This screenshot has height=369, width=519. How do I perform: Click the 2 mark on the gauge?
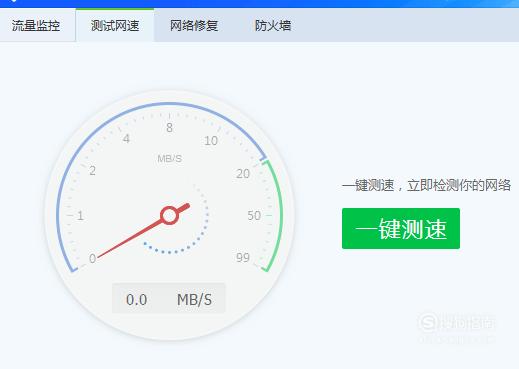coord(92,171)
